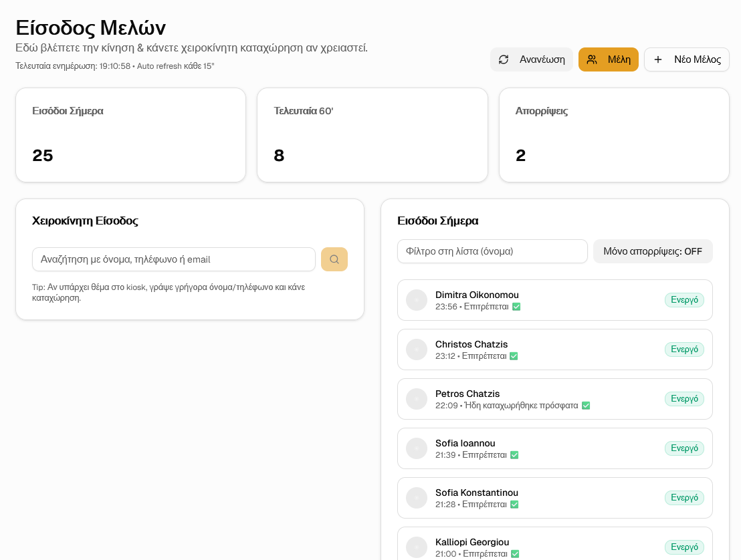Click Petros Chatzis's avatar circle
Viewport: 741px width, 560px height.
point(417,399)
